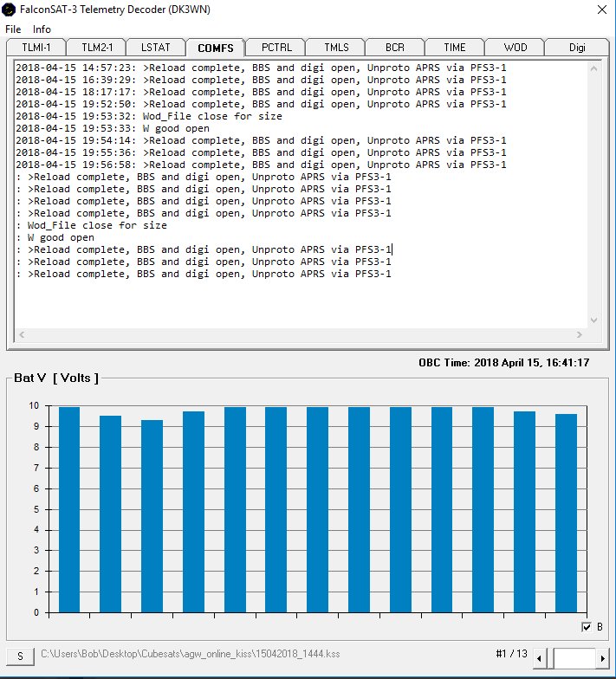The width and height of the screenshot is (616, 679).
Task: Click the FalconSAT-3 application icon in title bar
Action: (x=9, y=9)
